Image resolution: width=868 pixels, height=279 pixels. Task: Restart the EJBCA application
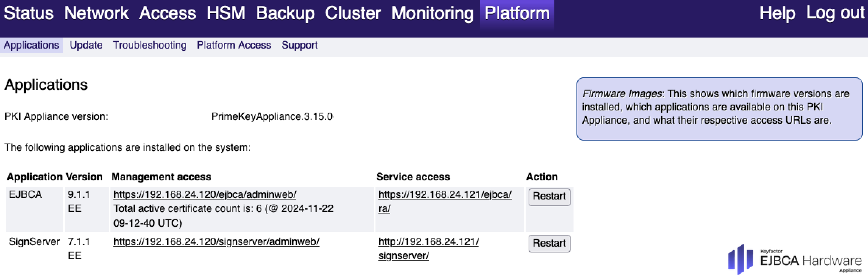point(549,197)
